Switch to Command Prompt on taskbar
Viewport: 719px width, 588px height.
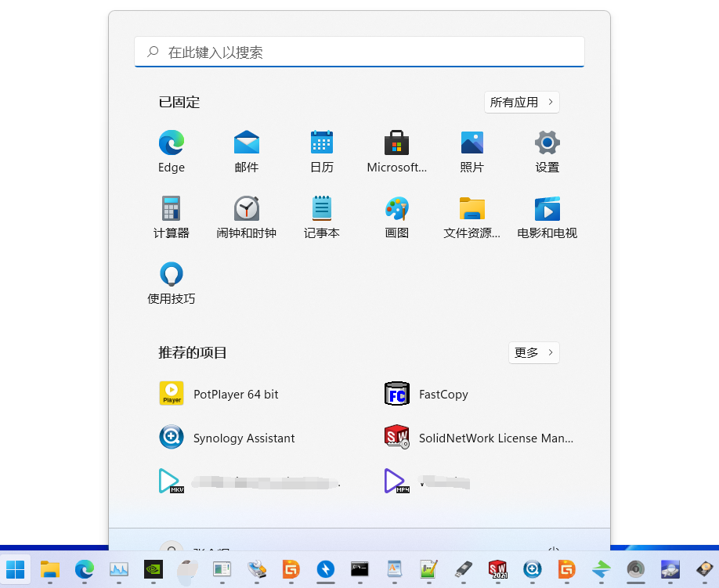click(x=360, y=570)
